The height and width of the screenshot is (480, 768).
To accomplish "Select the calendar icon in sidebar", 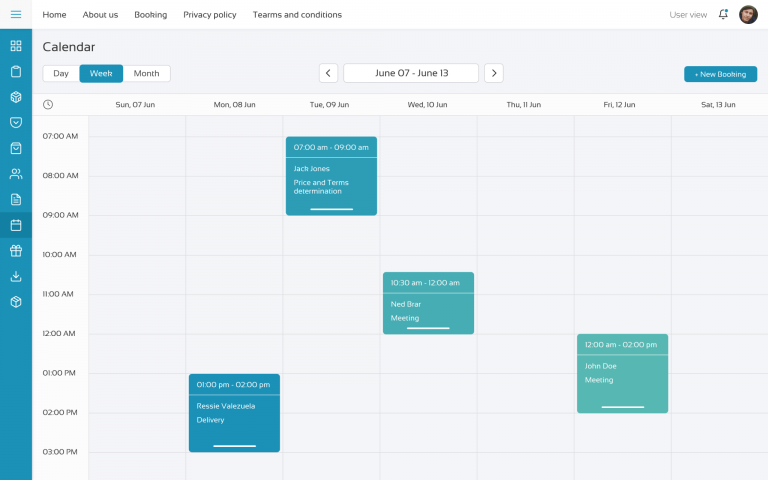I will tap(16, 225).
